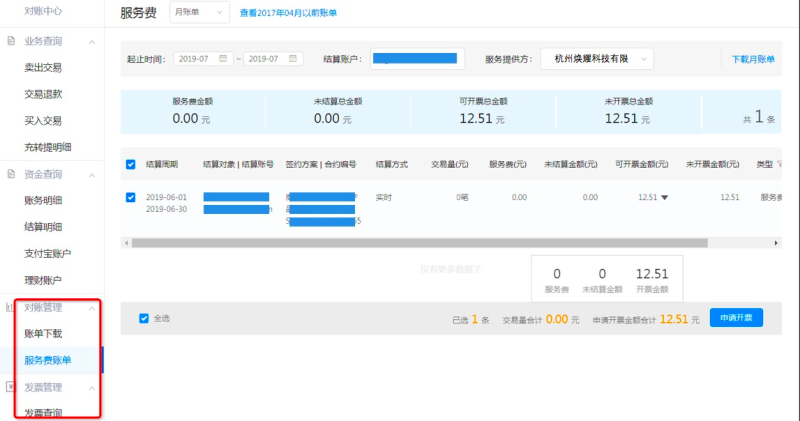Collapse the 资金查询 section chevron
The width and height of the screenshot is (800, 421).
92,175
